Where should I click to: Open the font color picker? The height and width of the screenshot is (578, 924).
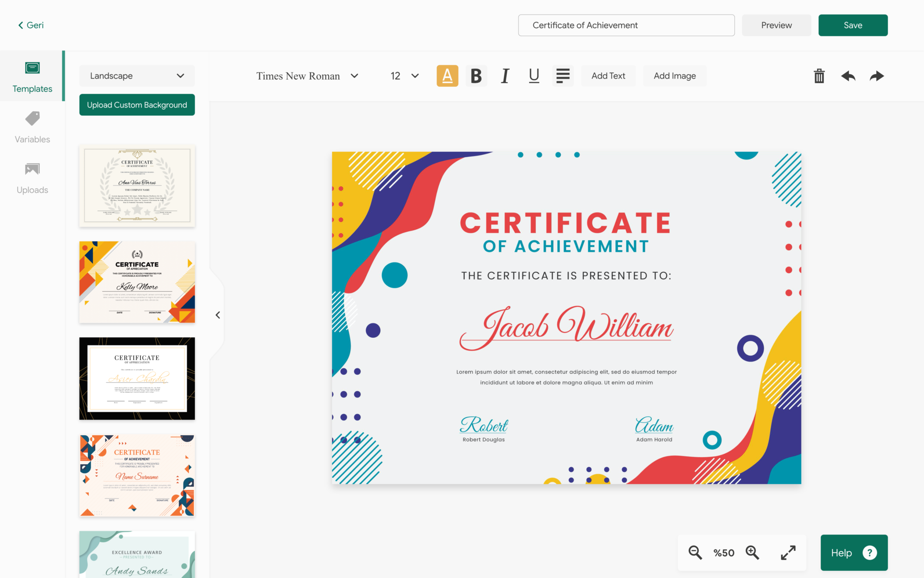pyautogui.click(x=447, y=75)
